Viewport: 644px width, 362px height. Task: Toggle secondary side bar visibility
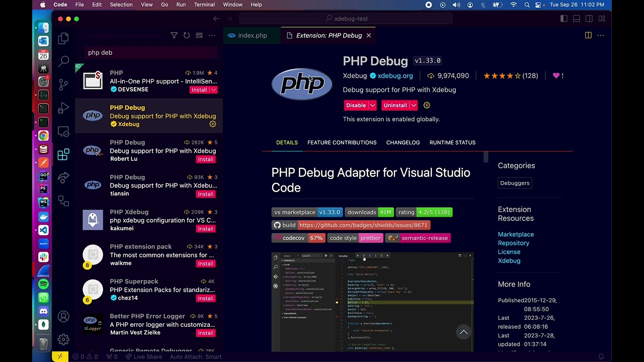point(589,19)
